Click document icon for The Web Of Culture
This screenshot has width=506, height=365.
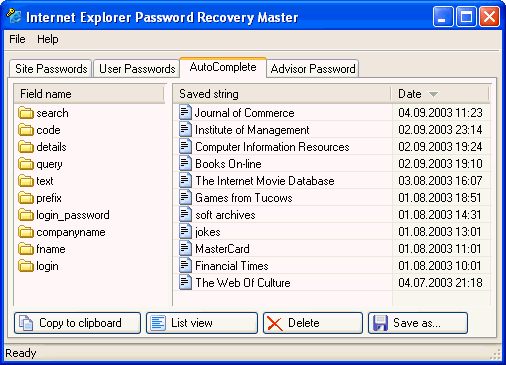(x=185, y=282)
